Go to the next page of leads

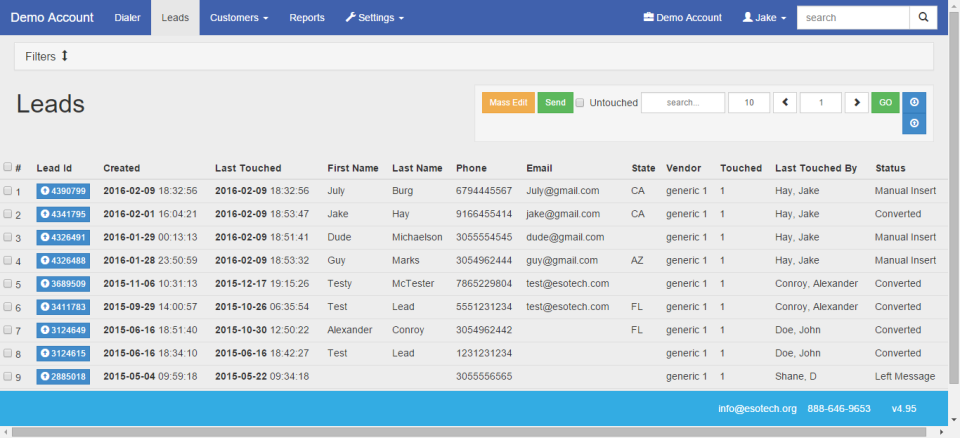(857, 103)
